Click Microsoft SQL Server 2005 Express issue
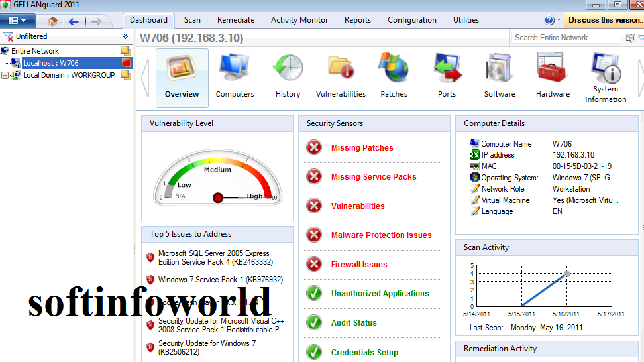 click(x=215, y=258)
